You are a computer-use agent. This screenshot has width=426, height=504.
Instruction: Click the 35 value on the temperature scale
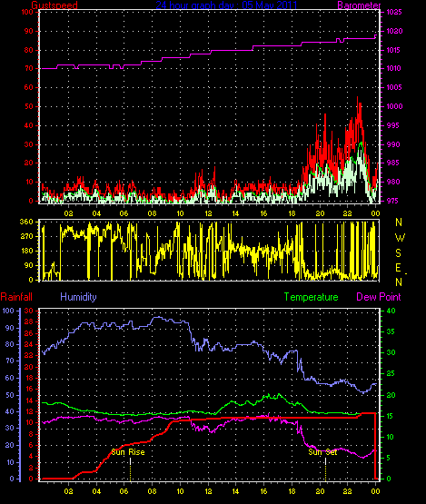(391, 331)
